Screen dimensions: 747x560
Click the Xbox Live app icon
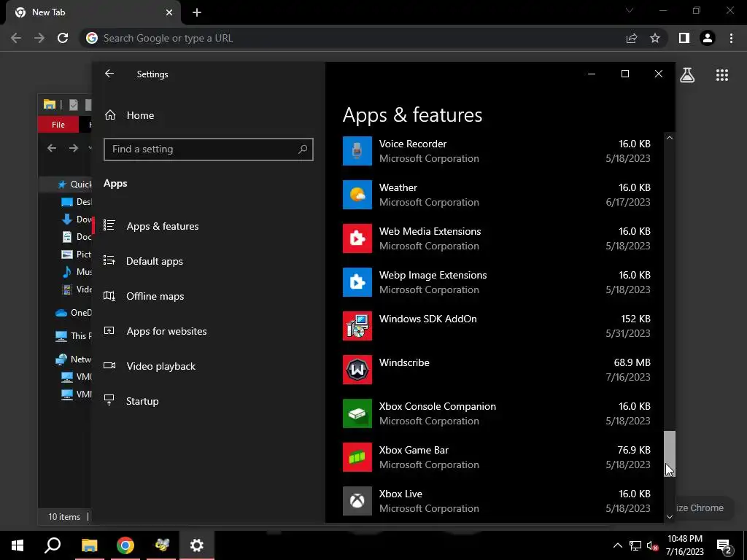coord(357,501)
